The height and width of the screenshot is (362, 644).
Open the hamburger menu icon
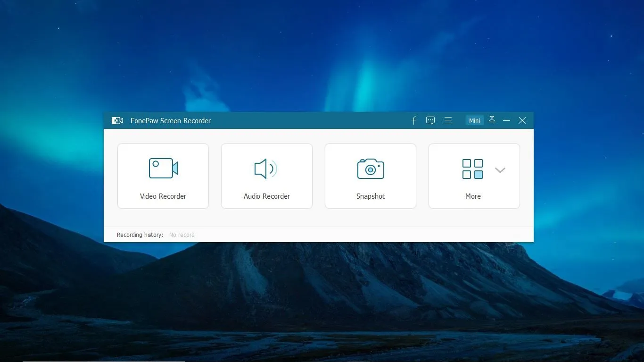(x=448, y=120)
